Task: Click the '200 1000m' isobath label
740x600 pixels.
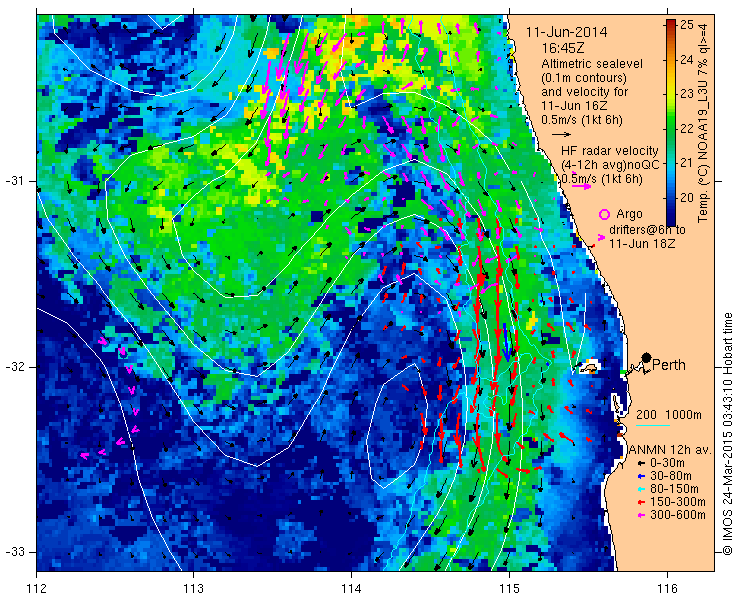Action: coord(669,415)
